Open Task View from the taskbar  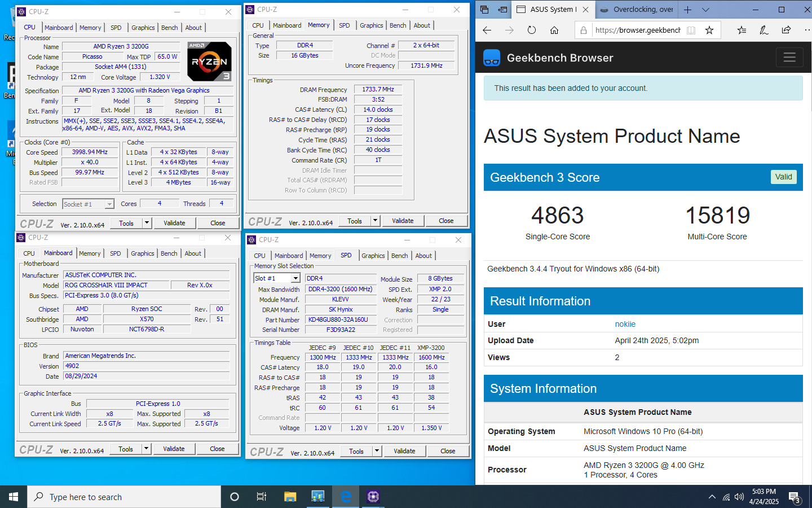tap(262, 497)
